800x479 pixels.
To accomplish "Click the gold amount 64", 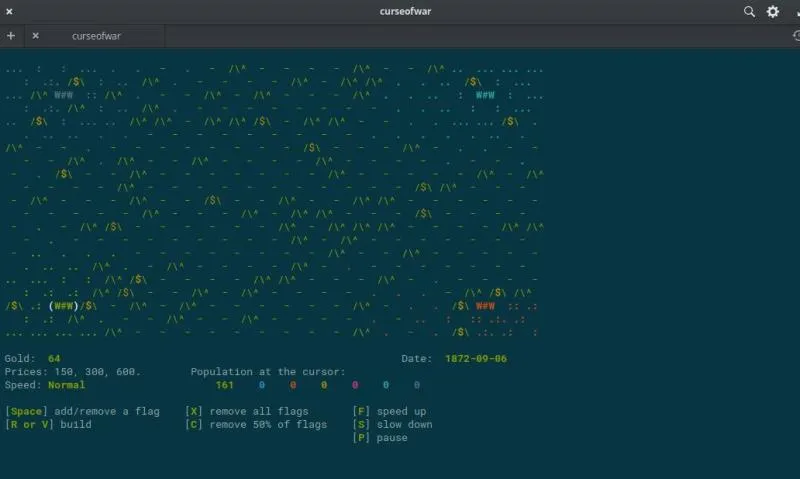I will coord(54,359).
